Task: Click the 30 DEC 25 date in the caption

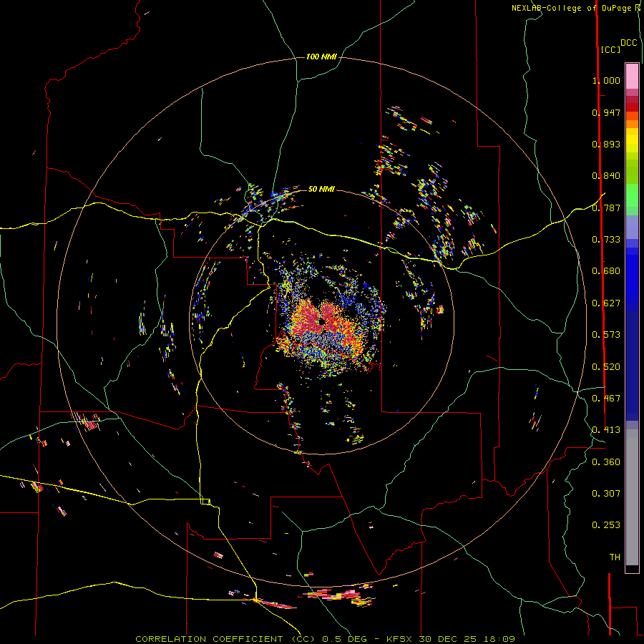Action: tap(447, 639)
